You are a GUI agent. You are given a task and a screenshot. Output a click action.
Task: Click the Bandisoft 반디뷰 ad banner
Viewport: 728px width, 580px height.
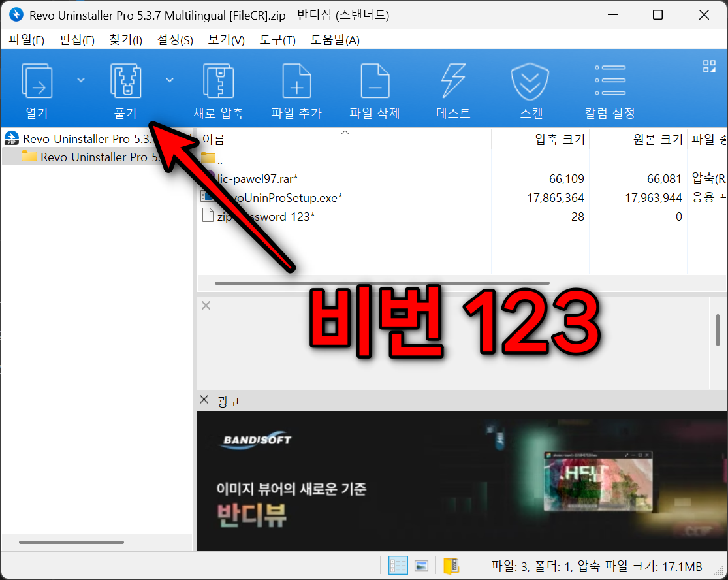462,481
